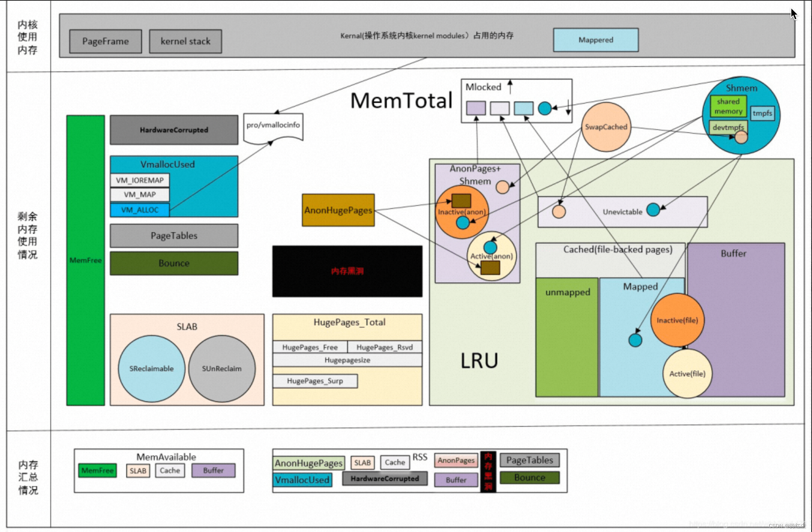Click the AnonPages pink box
The width and height of the screenshot is (812, 532).
(x=456, y=460)
